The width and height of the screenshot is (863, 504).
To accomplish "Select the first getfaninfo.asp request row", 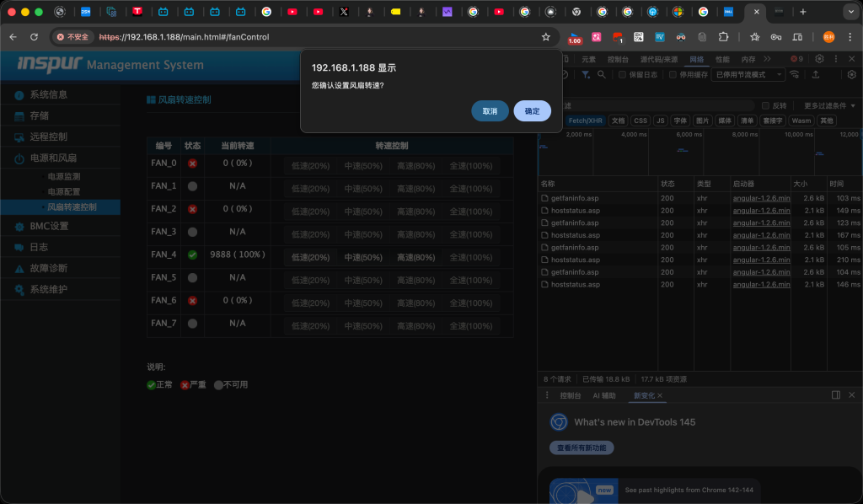I will (575, 198).
